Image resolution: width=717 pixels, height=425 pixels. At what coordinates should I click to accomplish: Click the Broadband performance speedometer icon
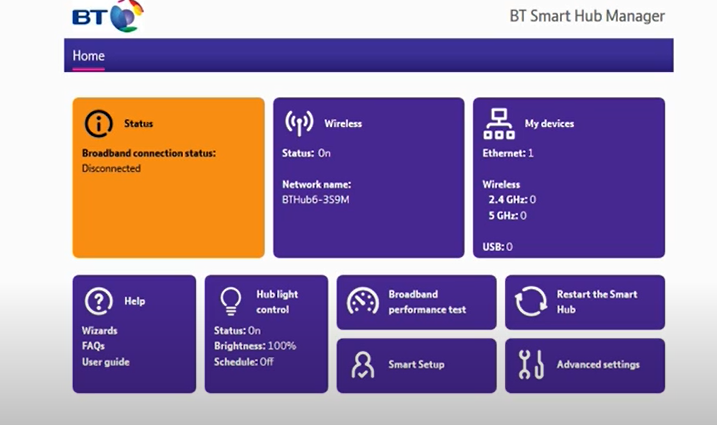tap(362, 302)
